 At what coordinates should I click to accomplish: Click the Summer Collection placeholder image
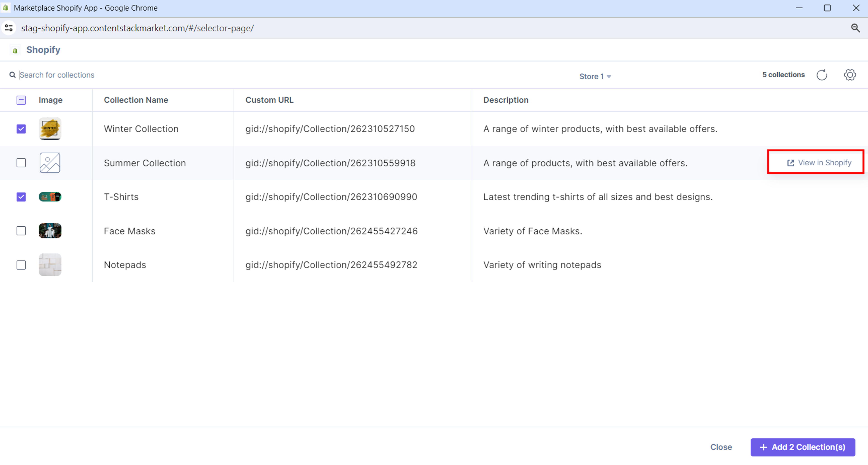50,163
